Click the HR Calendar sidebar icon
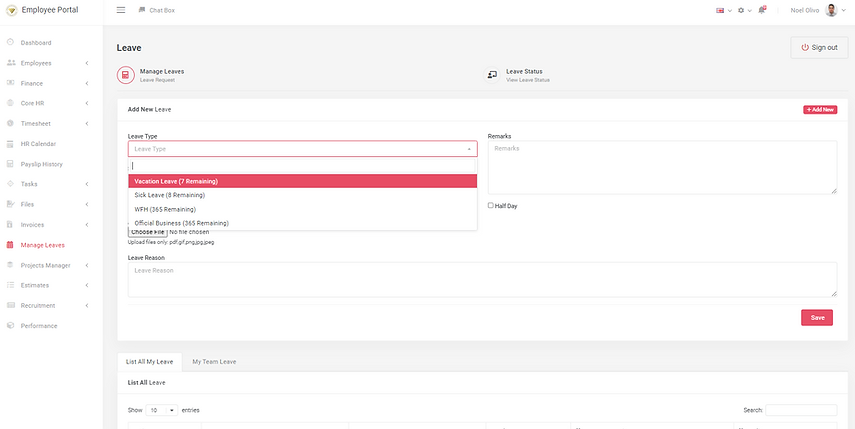Image resolution: width=855 pixels, height=429 pixels. pos(10,144)
